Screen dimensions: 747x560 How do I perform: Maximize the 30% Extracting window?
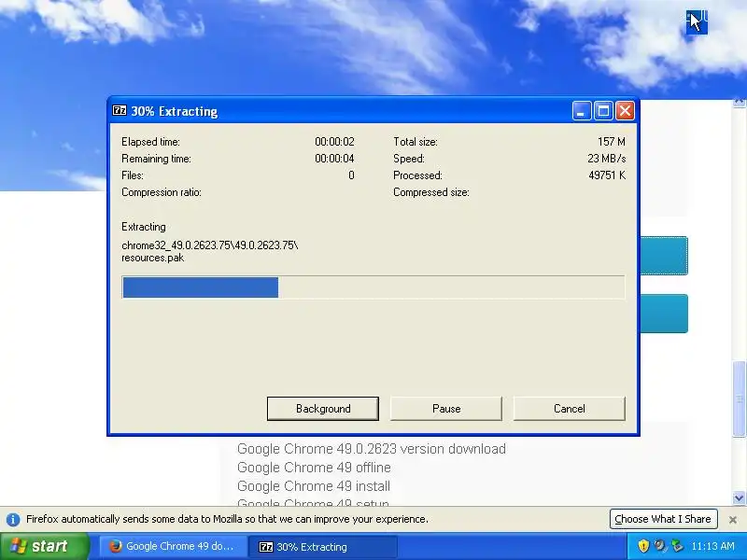click(603, 111)
